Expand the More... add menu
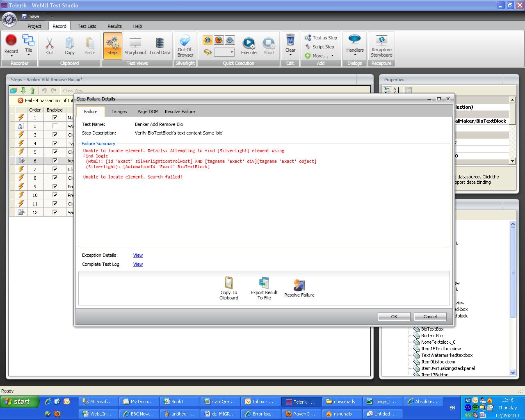Image resolution: width=525 pixels, height=420 pixels. click(x=320, y=56)
